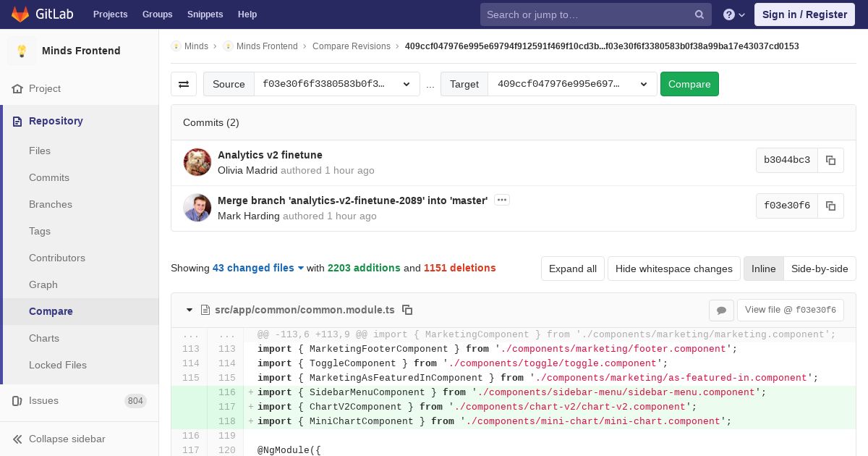This screenshot has width=868, height=456.
Task: Expand the 43 changed files list
Action: coord(258,268)
